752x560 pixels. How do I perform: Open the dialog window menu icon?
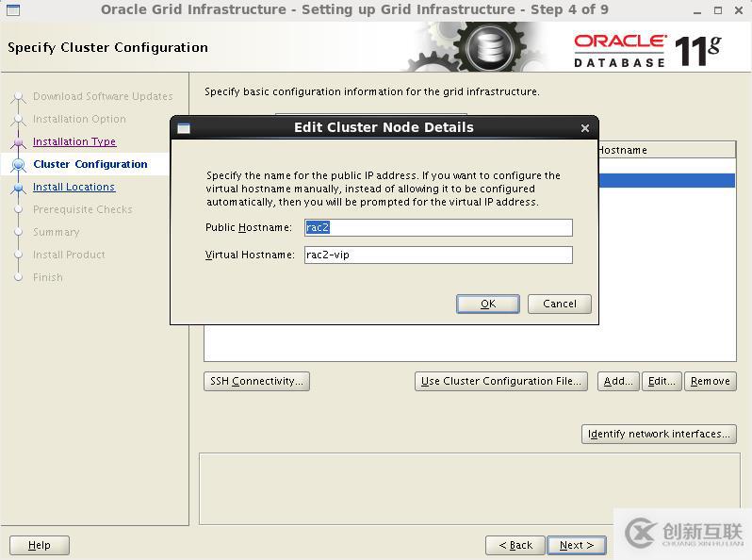pyautogui.click(x=184, y=128)
